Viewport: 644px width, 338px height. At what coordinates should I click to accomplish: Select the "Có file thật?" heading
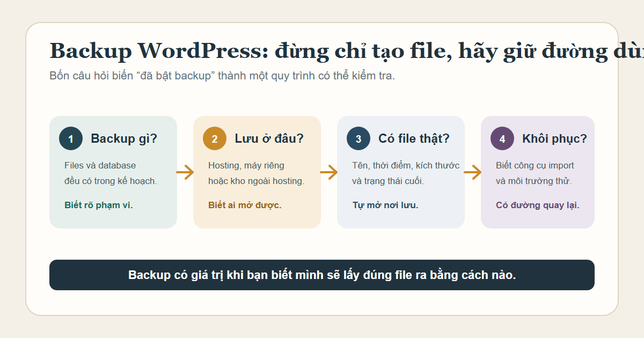coord(414,138)
